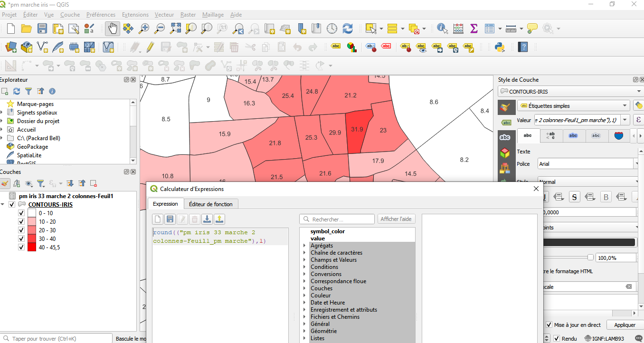The image size is (644, 343).
Task: Click the filter legend icon in Couches panel
Action: 41,183
